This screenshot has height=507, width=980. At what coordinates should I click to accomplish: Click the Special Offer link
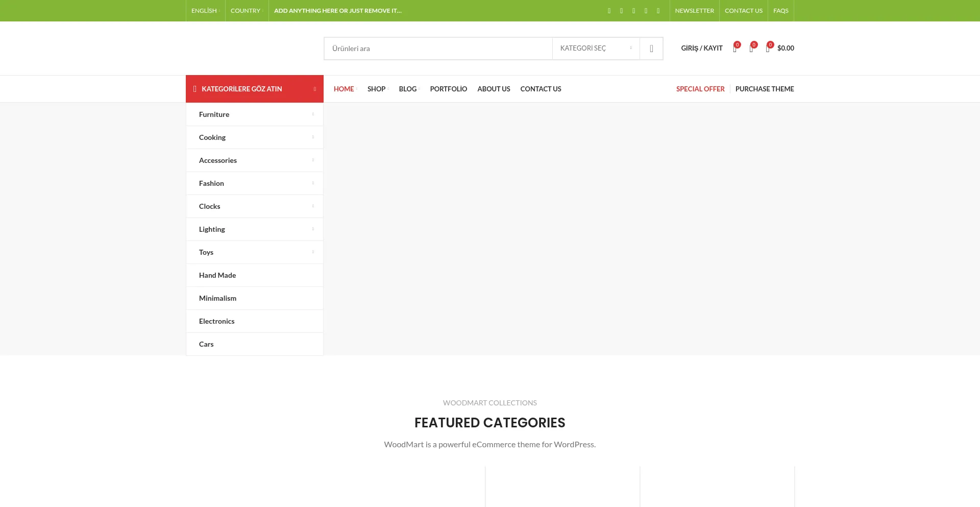coord(700,89)
